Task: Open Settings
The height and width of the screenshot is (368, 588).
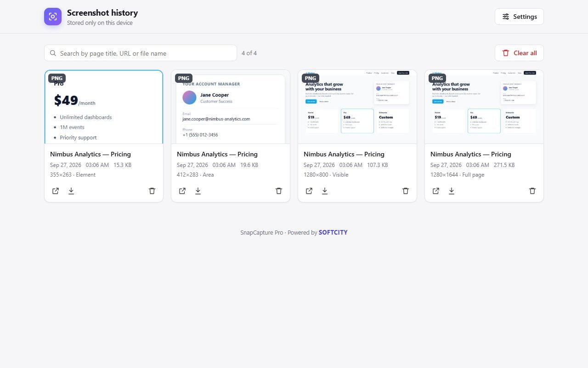Action: (519, 17)
